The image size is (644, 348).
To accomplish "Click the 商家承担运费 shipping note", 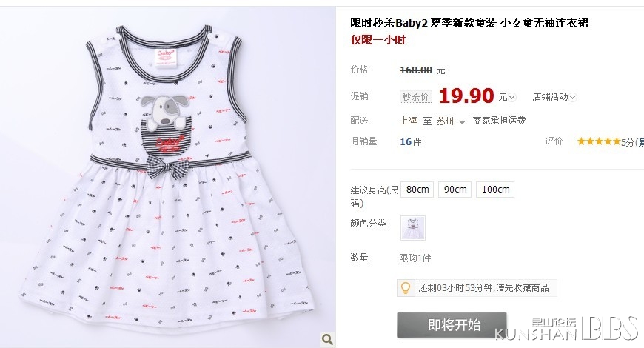I will coord(499,121).
